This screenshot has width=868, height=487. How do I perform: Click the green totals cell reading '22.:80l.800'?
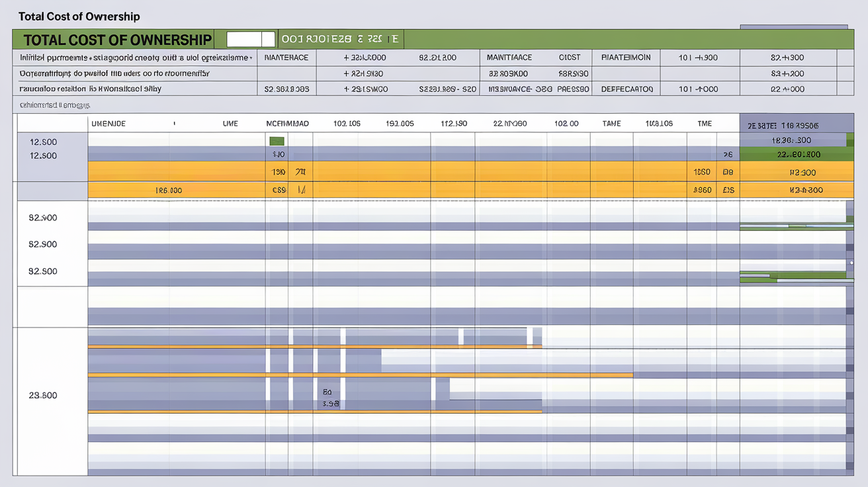(x=796, y=155)
